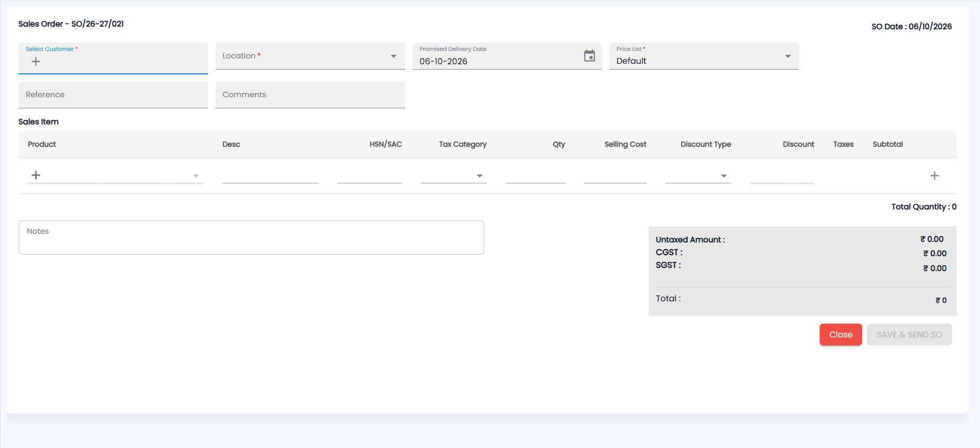Expand the Tax Category dropdown in the item row
Viewport: 980px width, 448px height.
[479, 176]
